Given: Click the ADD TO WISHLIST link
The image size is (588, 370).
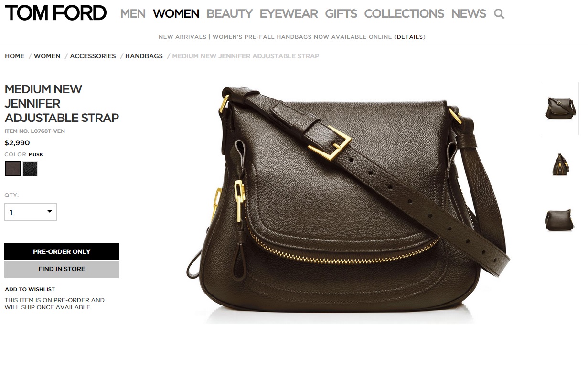Looking at the screenshot, I should [x=30, y=289].
